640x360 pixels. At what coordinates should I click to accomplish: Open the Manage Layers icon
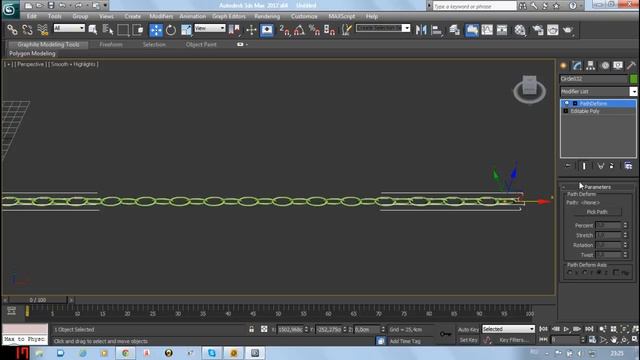pos(454,30)
